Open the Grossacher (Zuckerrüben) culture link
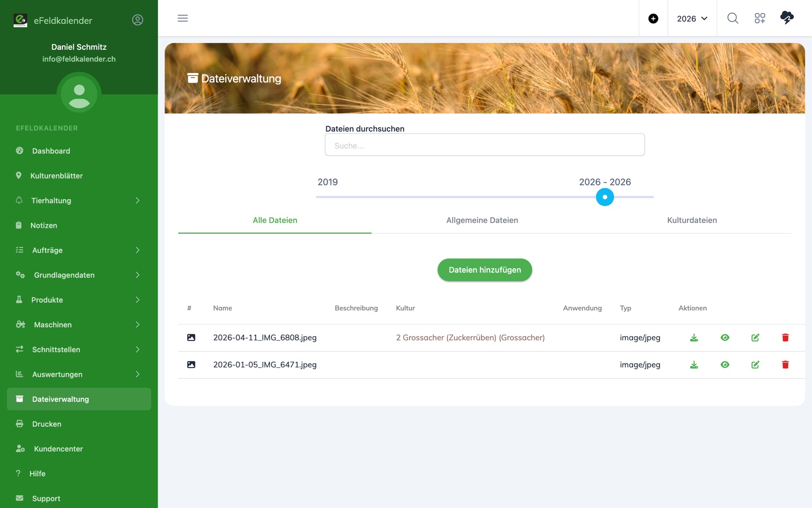Image resolution: width=812 pixels, height=508 pixels. [x=470, y=338]
